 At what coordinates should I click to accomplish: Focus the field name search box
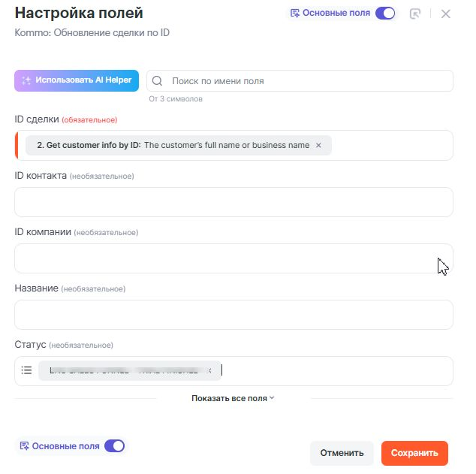click(308, 80)
